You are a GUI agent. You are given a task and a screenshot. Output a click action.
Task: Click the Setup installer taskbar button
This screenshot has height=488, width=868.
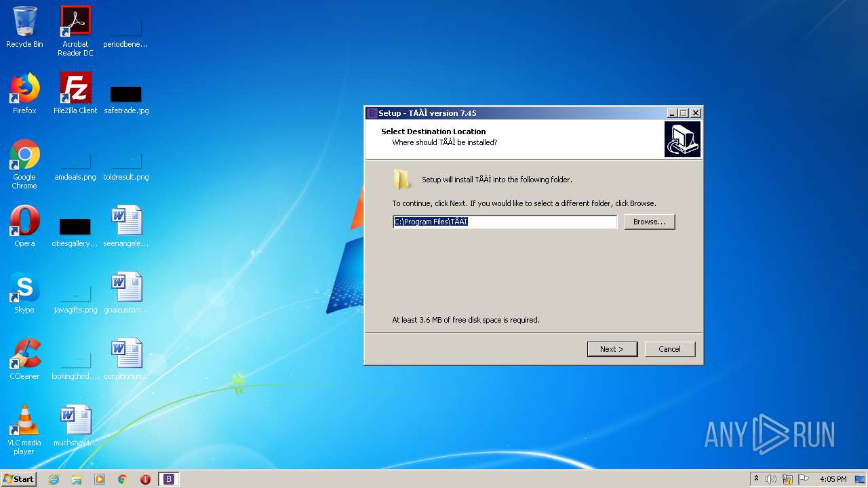[169, 479]
